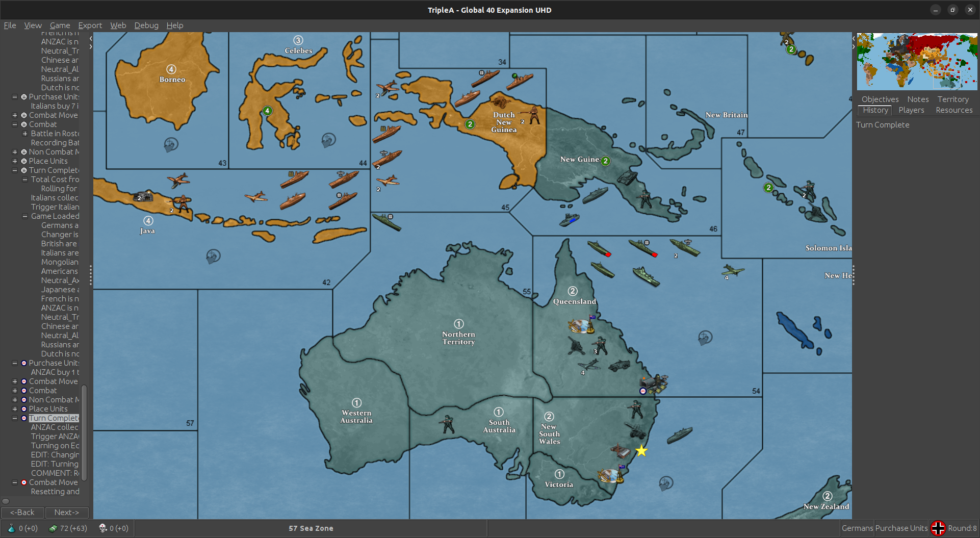980x538 pixels.
Task: Switch to the Territory tab
Action: (x=952, y=99)
